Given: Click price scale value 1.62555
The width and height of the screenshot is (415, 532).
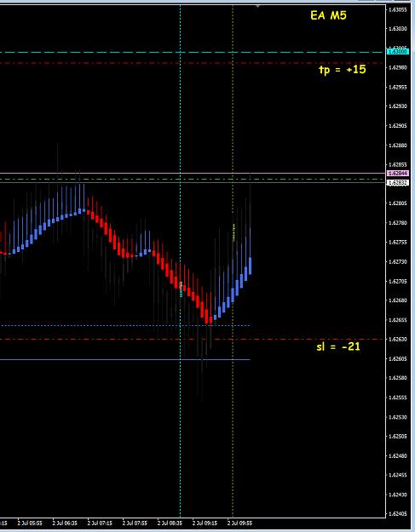Looking at the screenshot, I should pos(398,398).
